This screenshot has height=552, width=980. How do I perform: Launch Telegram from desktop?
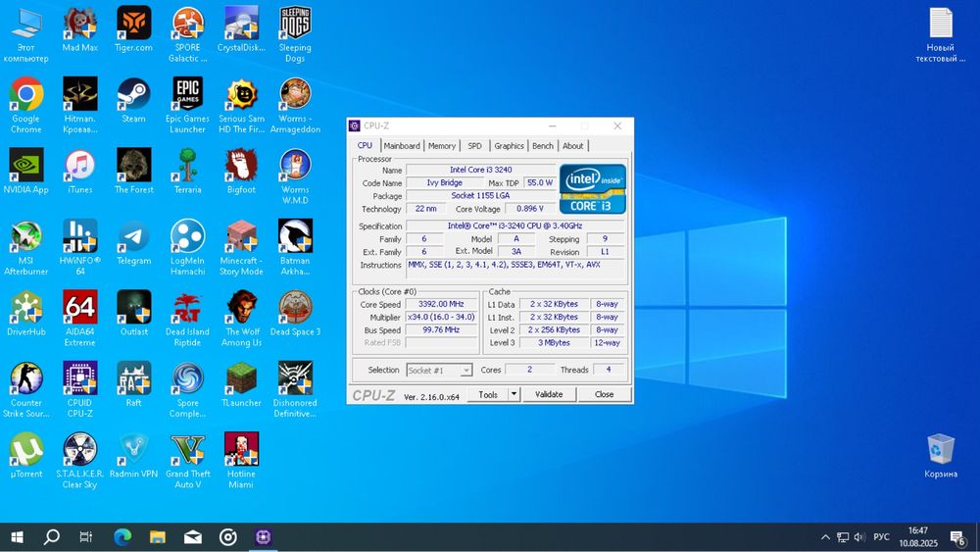click(x=133, y=242)
